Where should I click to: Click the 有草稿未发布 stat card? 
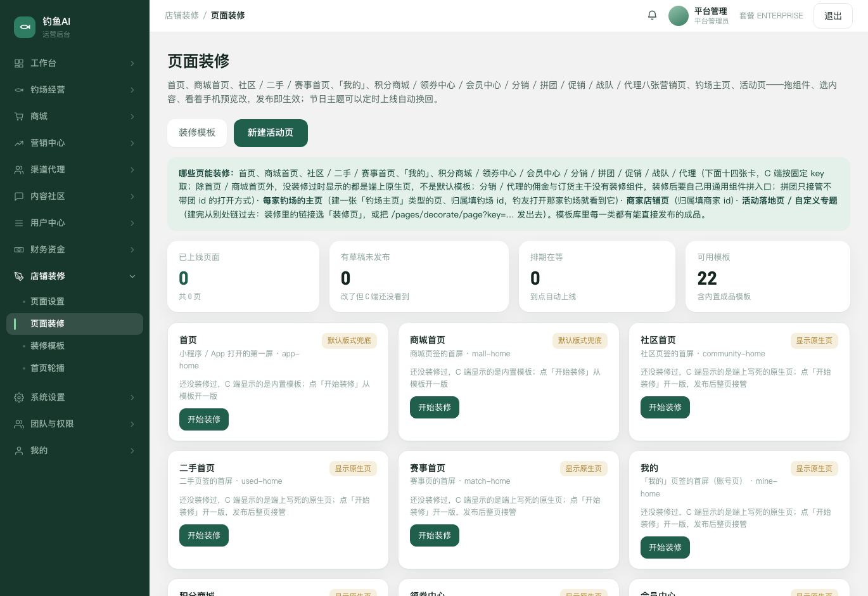tap(419, 276)
